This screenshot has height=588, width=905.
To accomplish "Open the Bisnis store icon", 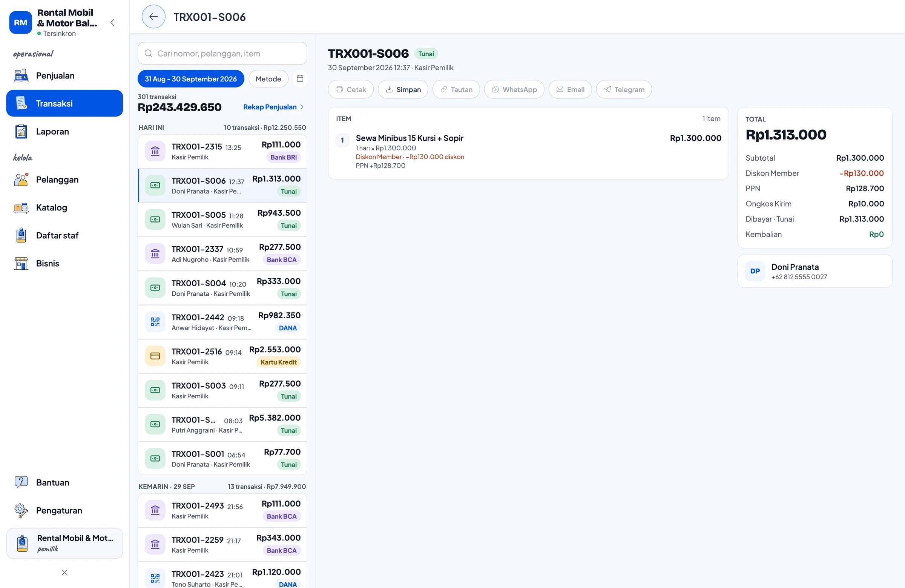I will 21,264.
